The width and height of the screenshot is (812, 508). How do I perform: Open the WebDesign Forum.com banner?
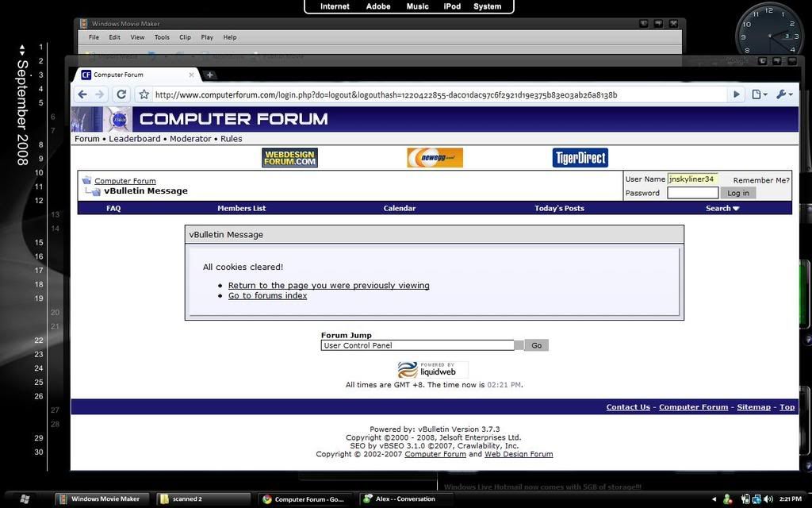(x=289, y=158)
